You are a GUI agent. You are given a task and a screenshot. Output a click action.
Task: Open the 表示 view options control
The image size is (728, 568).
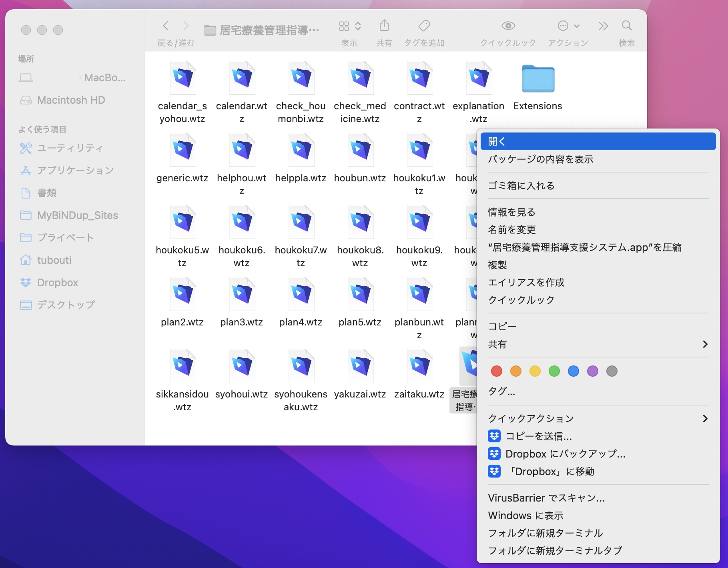click(x=349, y=26)
